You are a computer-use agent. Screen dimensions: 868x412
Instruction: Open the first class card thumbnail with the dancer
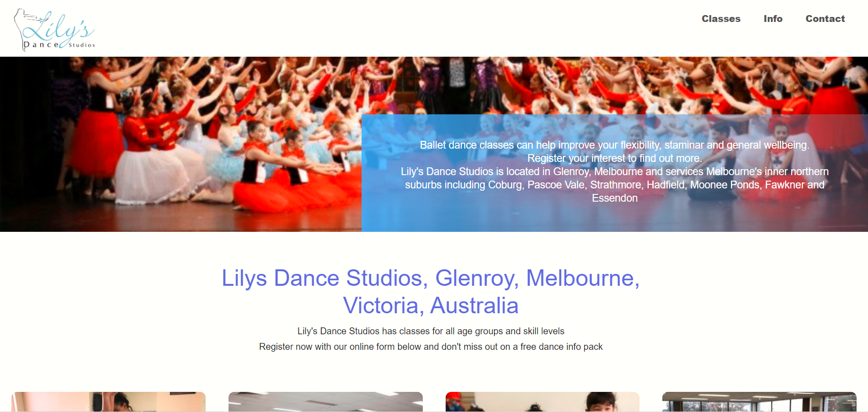108,401
